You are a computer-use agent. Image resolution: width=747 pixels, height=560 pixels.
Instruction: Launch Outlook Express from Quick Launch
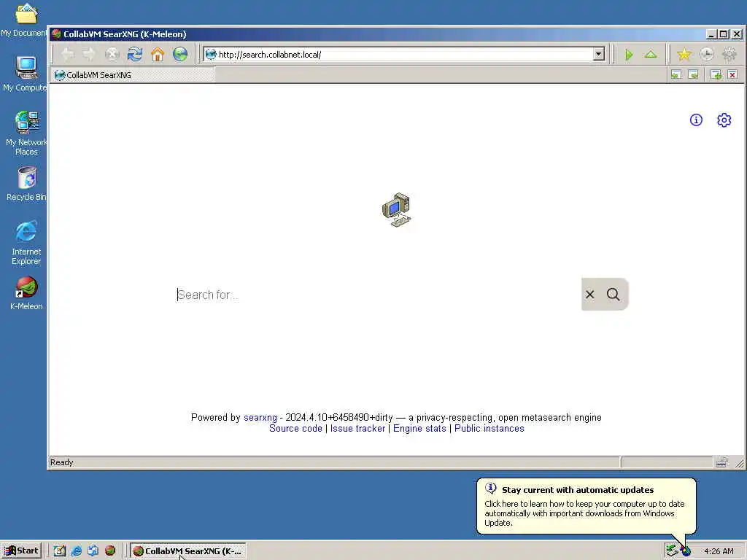tap(93, 551)
